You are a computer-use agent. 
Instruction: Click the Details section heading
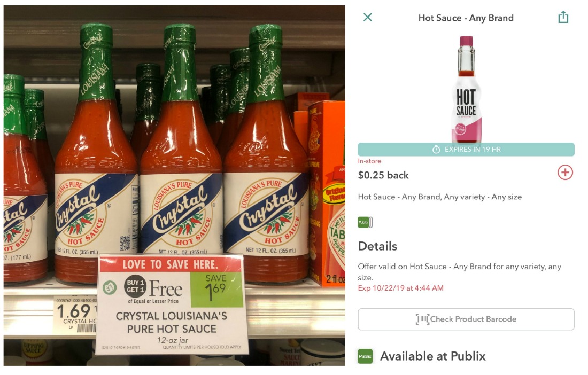pyautogui.click(x=377, y=246)
